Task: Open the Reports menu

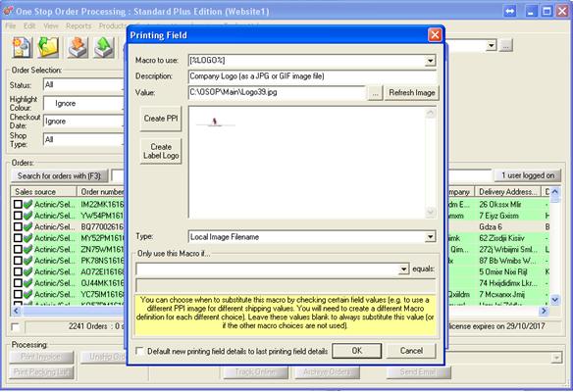Action: pos(78,25)
